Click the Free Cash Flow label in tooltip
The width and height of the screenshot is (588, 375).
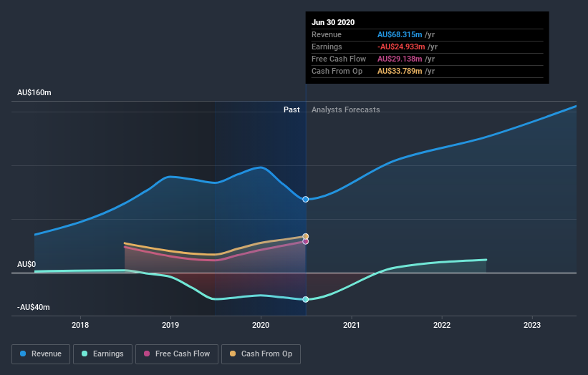point(339,59)
